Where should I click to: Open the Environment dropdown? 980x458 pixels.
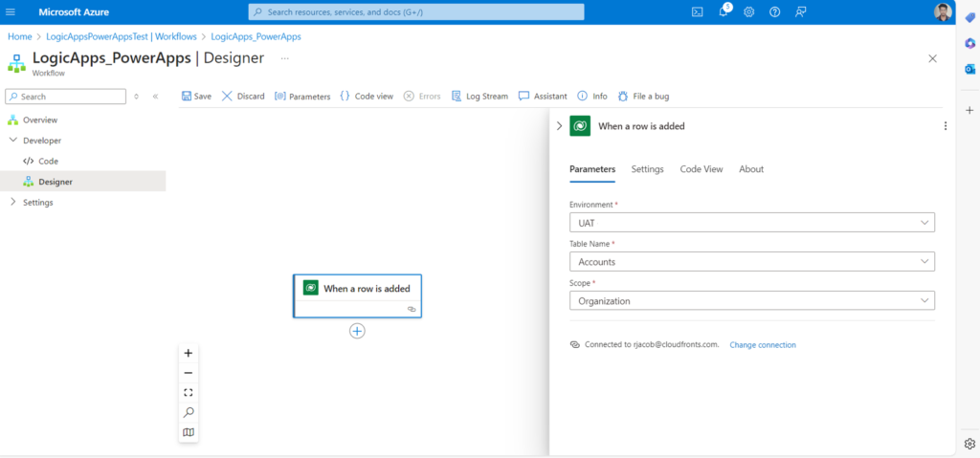click(752, 223)
